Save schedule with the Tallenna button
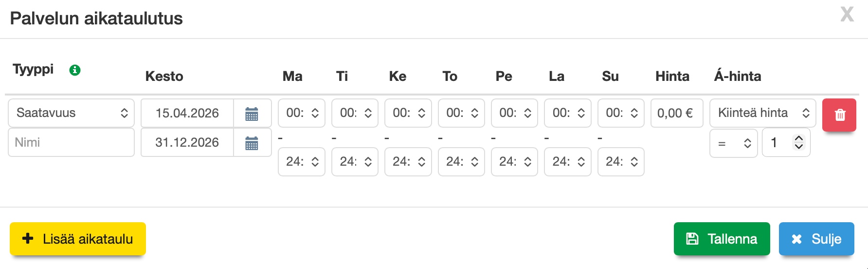868x269 pixels. [722, 239]
